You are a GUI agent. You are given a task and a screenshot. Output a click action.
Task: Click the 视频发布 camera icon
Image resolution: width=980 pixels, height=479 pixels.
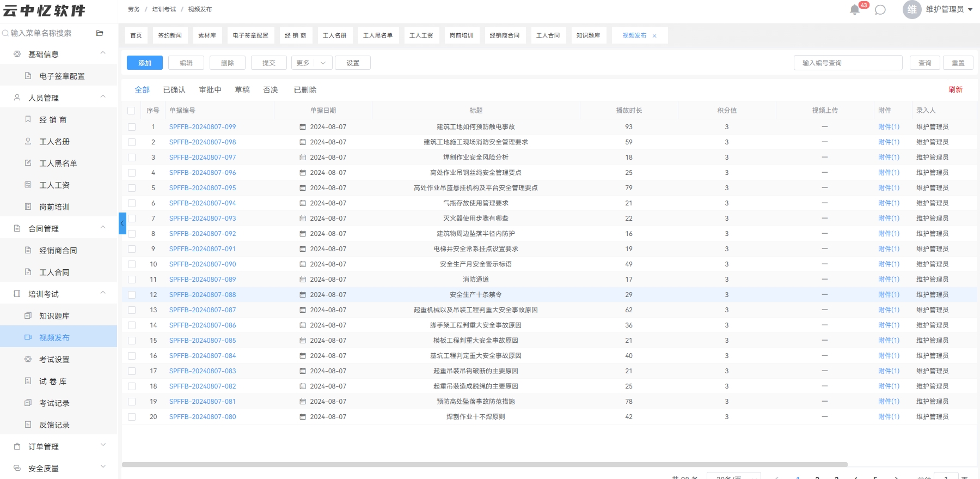(28, 337)
